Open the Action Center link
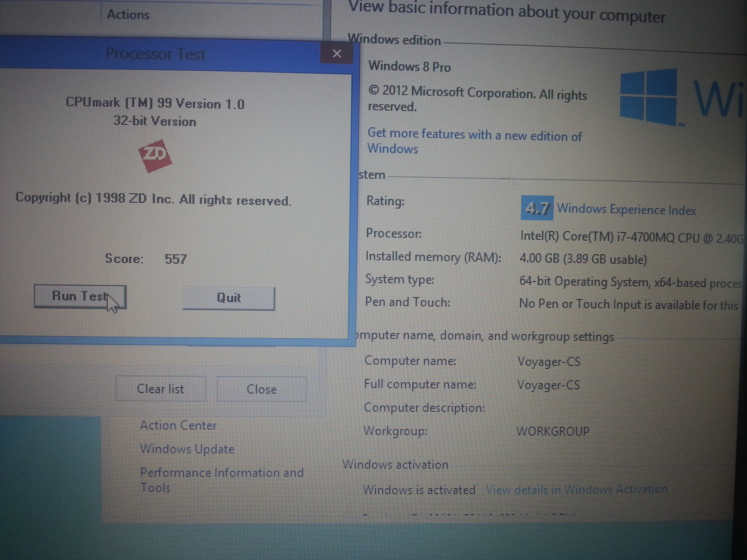Screen dimensions: 747x560 (x=178, y=425)
